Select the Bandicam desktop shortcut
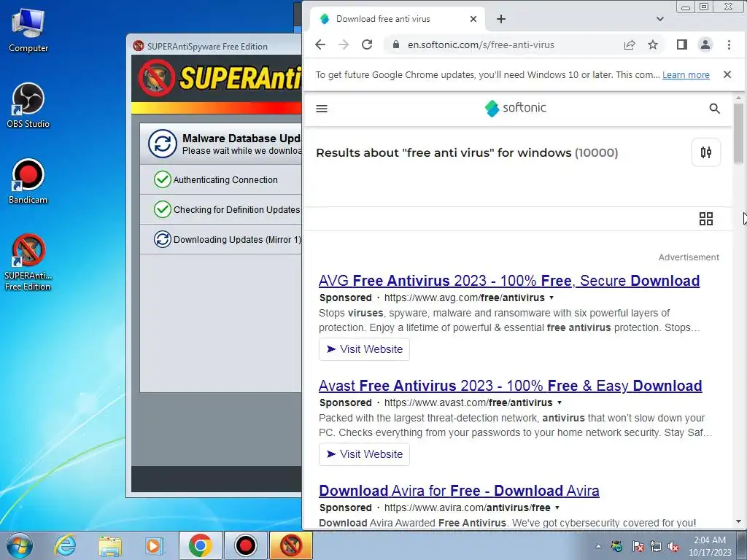The image size is (747, 560). coord(28,182)
